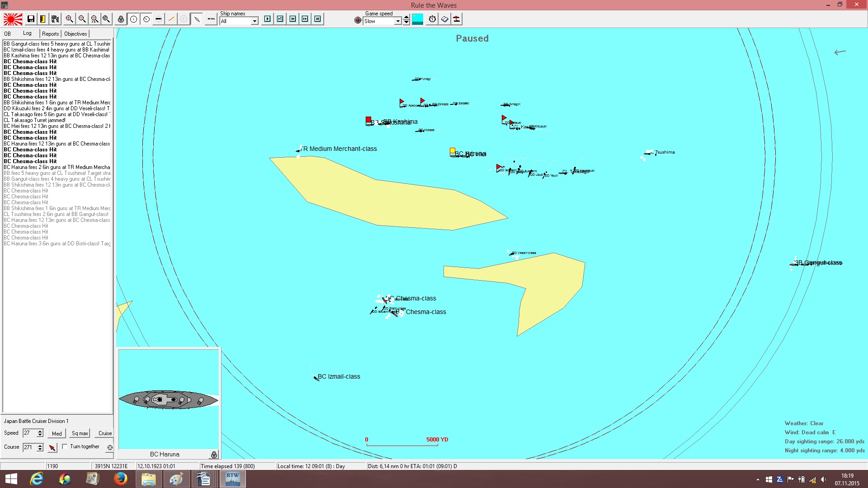
Task: Click the red arrow course pointer button
Action: (52, 447)
